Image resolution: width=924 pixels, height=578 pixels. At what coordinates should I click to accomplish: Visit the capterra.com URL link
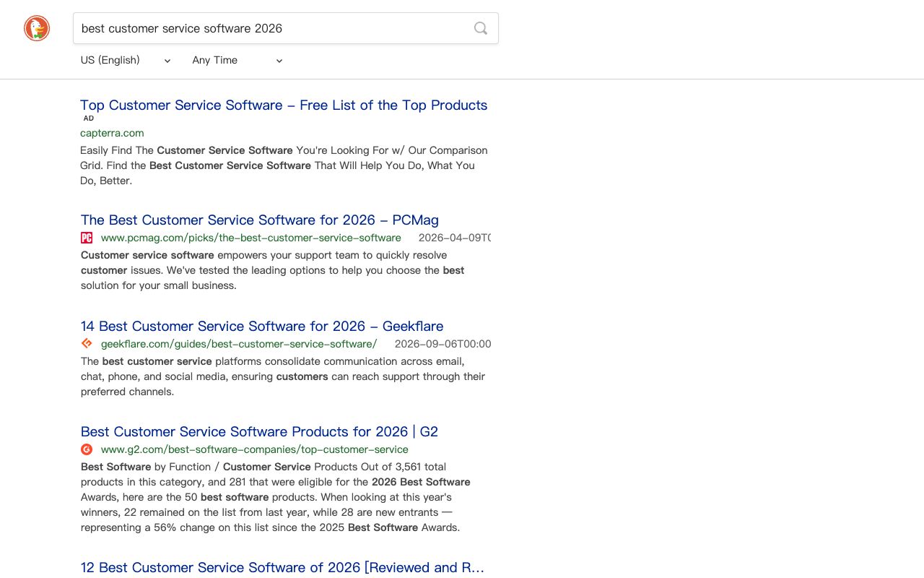112,133
